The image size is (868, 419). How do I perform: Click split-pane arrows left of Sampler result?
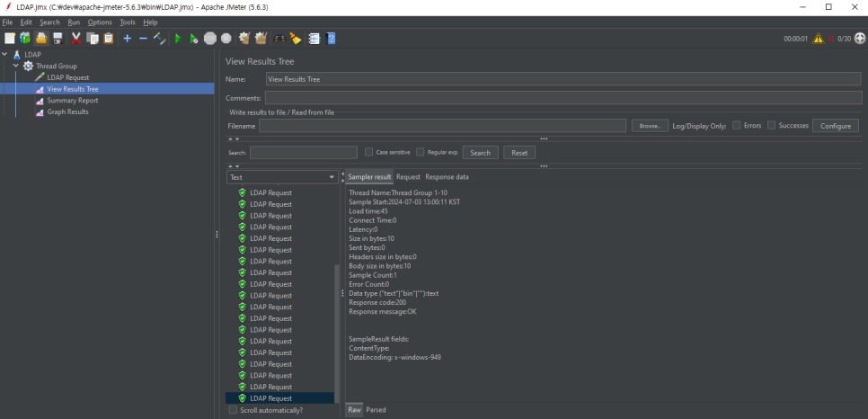[x=342, y=177]
